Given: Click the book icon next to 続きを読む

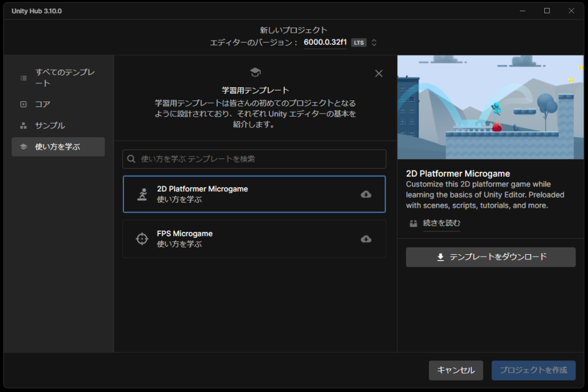Looking at the screenshot, I should (x=413, y=223).
